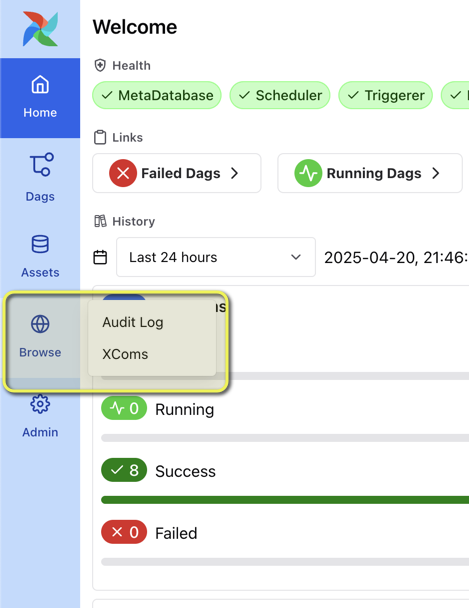Click the Scheduler health badge
Viewport: 469px width, 608px height.
(280, 95)
